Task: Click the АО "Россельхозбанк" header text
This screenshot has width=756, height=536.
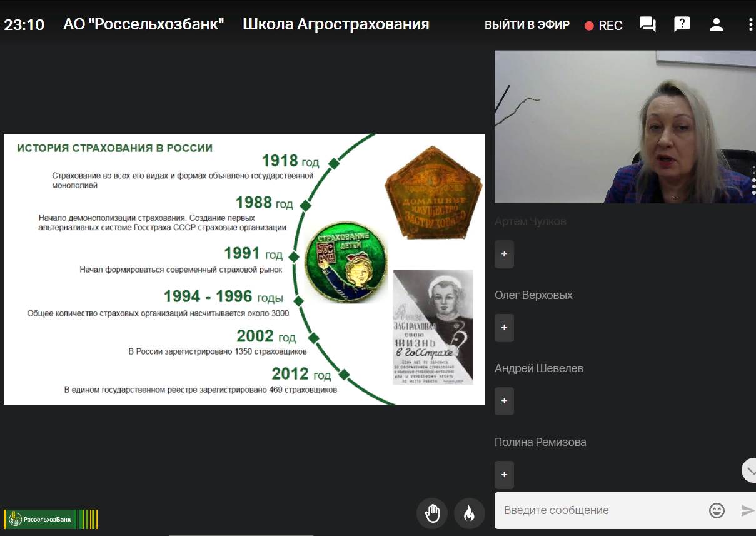Action: point(144,24)
